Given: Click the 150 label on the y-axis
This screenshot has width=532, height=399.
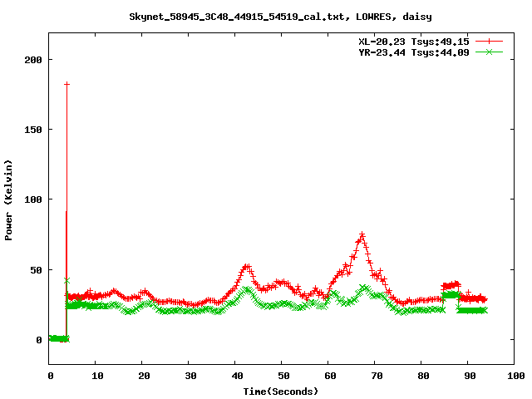Looking at the screenshot, I should pyautogui.click(x=33, y=130).
